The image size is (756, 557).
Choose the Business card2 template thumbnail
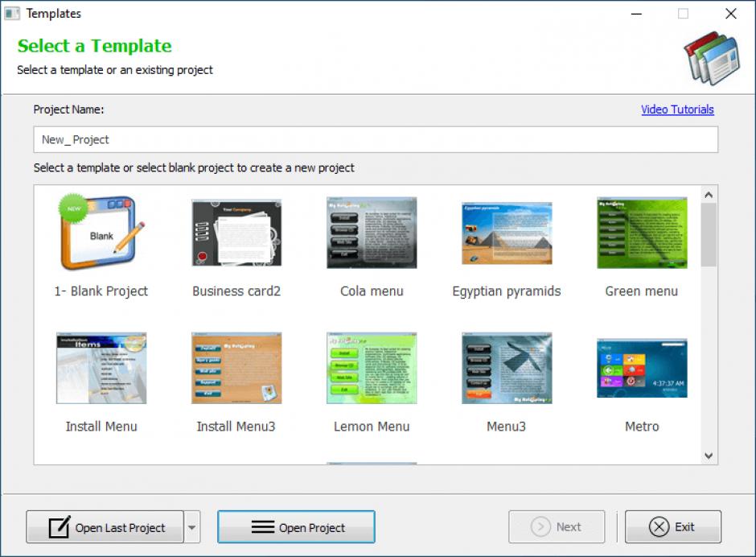236,233
